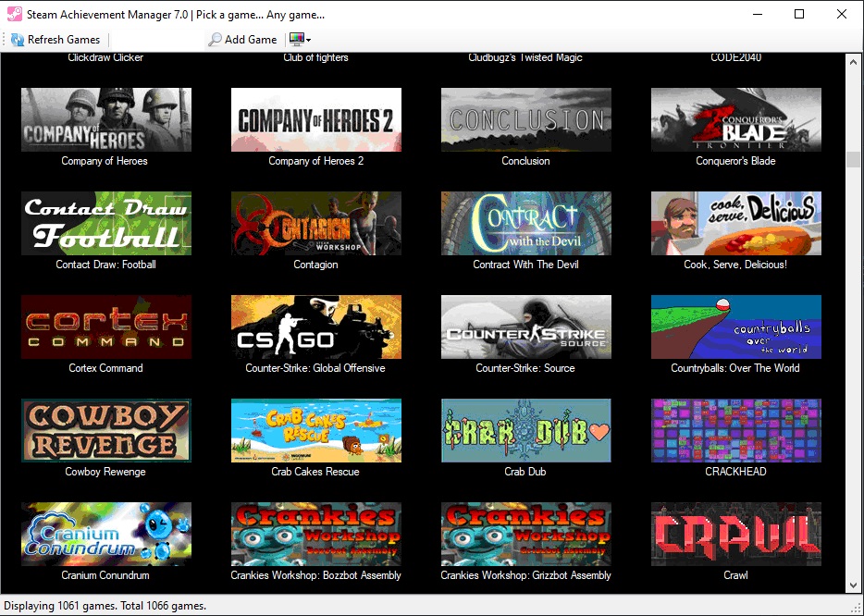Click the 'Crawl' caption text

[x=735, y=575]
